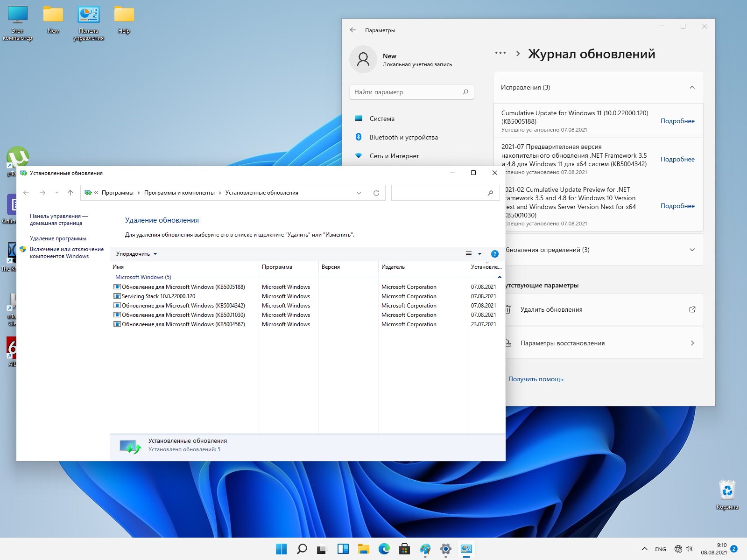Open Widgets from the taskbar
747x560 pixels.
point(343,549)
